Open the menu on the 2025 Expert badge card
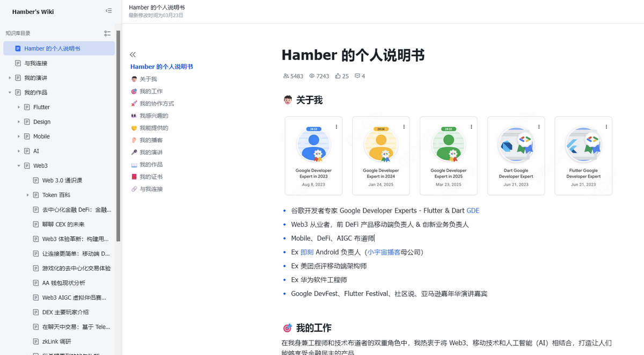 click(x=472, y=127)
